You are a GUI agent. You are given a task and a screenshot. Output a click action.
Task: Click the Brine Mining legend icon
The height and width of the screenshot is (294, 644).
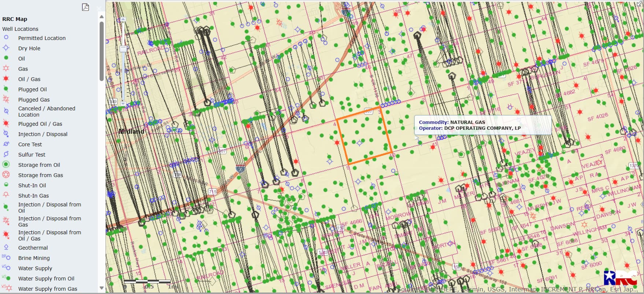tap(6, 258)
